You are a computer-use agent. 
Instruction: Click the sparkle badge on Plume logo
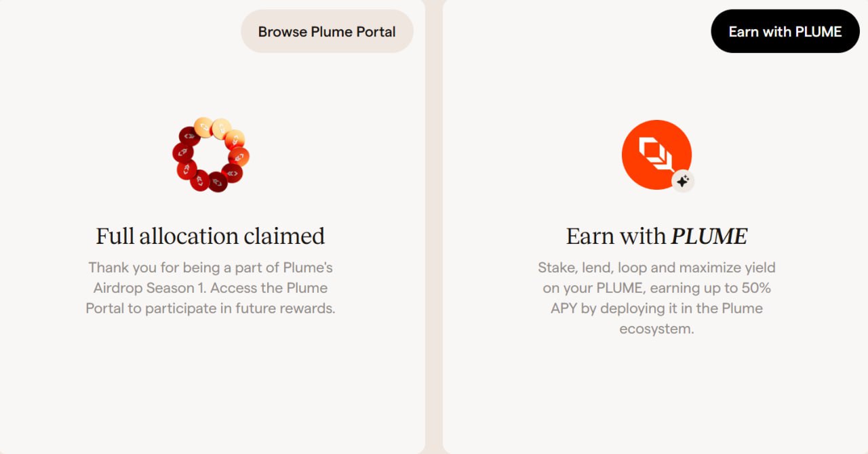click(683, 181)
